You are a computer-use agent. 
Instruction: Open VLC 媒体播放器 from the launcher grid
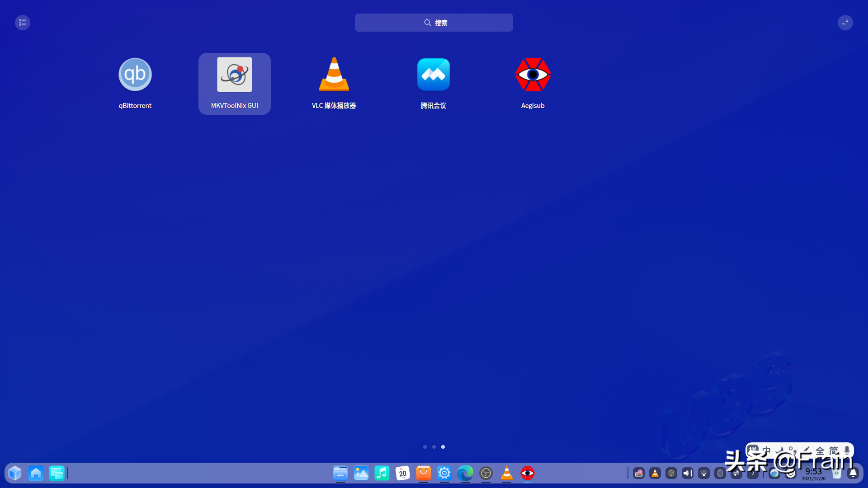coord(334,84)
